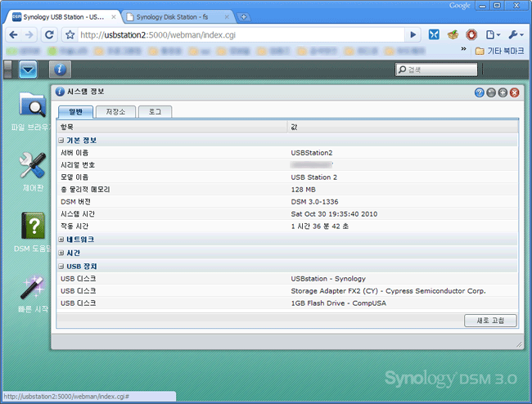Show hidden bookmarks with the chevron

tap(463, 49)
